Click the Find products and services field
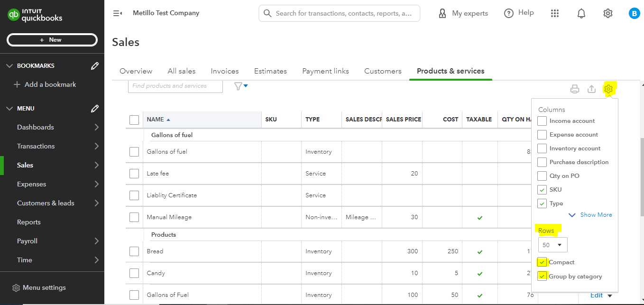This screenshot has height=305, width=644. pyautogui.click(x=175, y=86)
